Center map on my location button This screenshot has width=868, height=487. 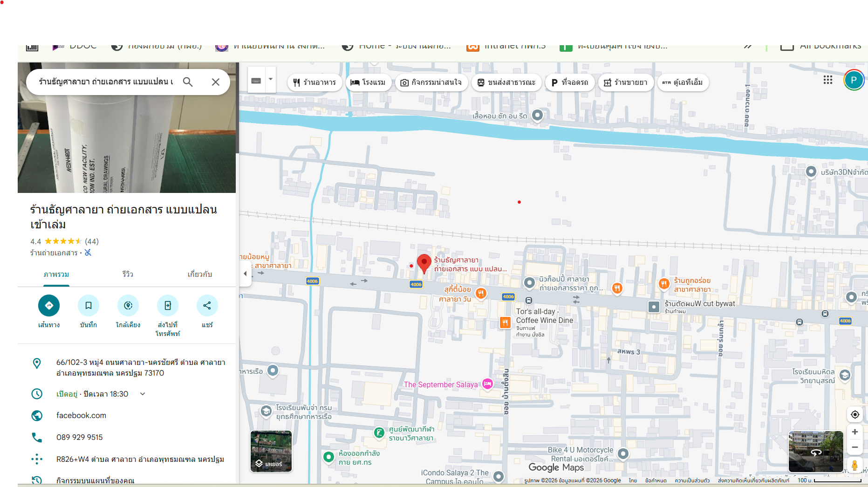pyautogui.click(x=854, y=415)
